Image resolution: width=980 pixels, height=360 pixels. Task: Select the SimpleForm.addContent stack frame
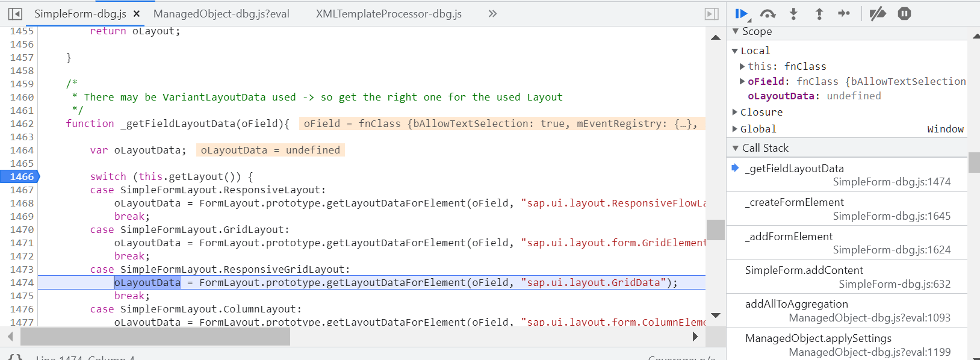847,277
